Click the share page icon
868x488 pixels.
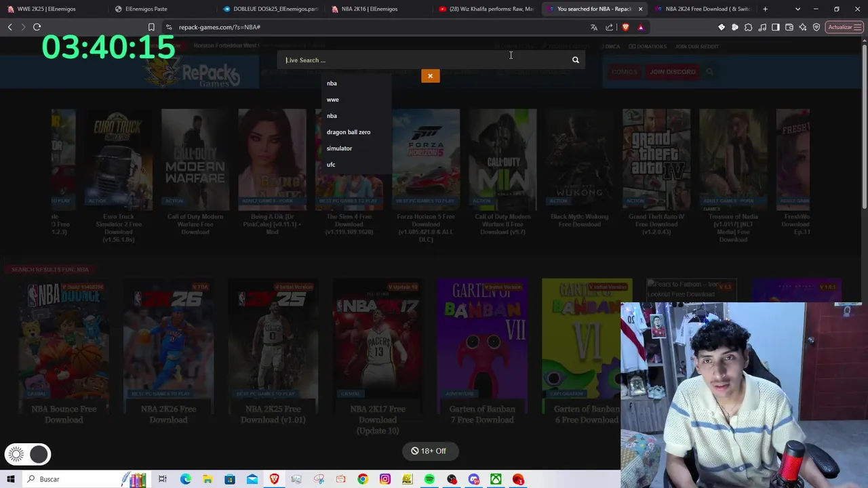pos(609,27)
